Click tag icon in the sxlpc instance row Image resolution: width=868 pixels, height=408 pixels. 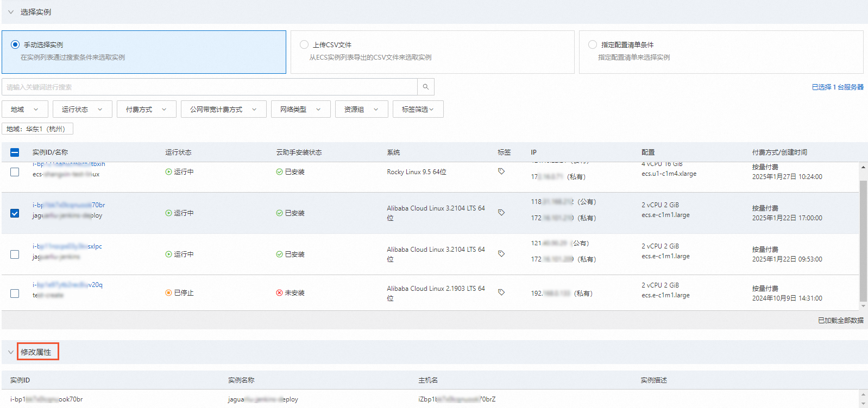(501, 254)
